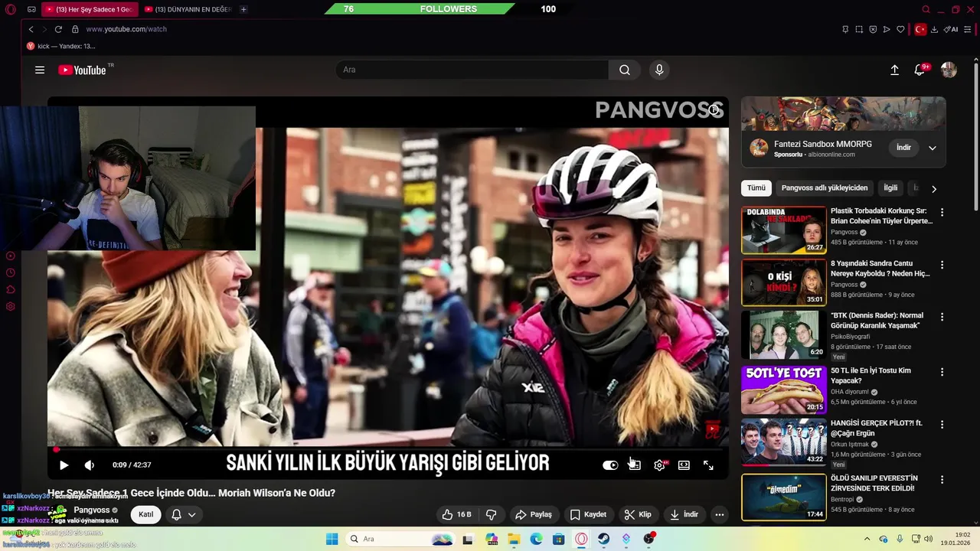This screenshot has width=980, height=551.
Task: Switch to theater mode
Action: coord(684,465)
